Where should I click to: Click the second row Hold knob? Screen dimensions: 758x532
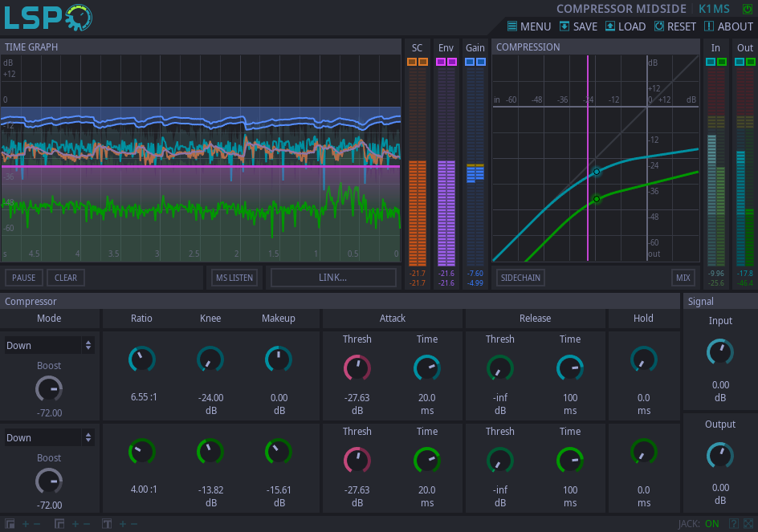[x=644, y=453]
